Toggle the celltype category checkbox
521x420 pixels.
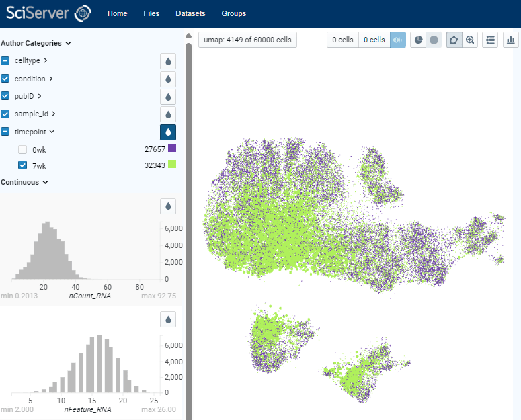click(x=5, y=60)
